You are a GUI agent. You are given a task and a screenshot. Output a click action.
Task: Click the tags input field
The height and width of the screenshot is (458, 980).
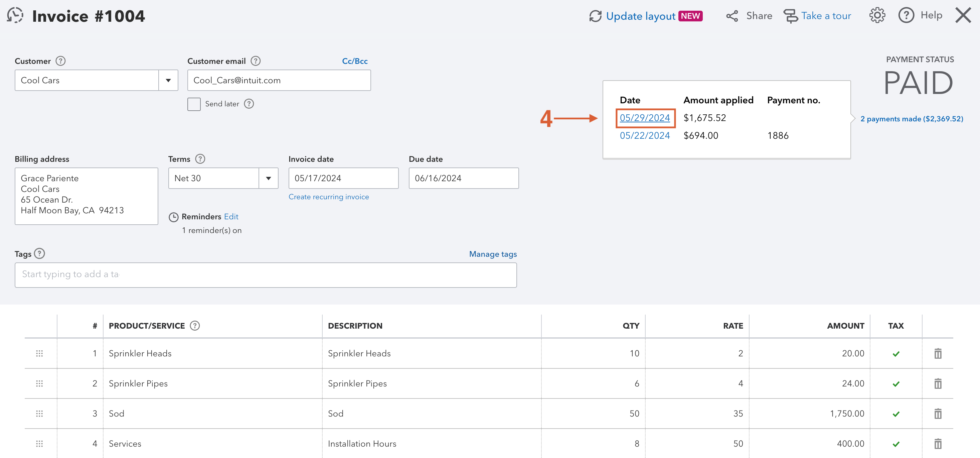point(266,274)
